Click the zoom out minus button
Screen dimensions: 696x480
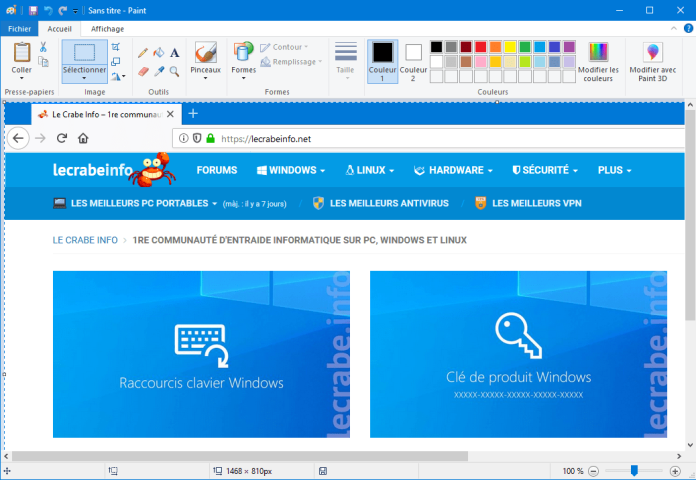click(x=593, y=471)
